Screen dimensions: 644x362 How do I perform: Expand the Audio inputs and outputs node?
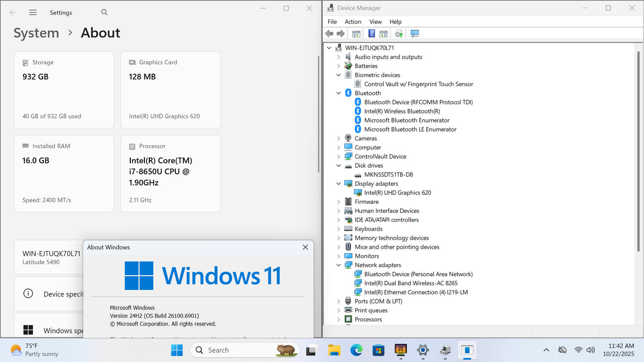pos(339,57)
